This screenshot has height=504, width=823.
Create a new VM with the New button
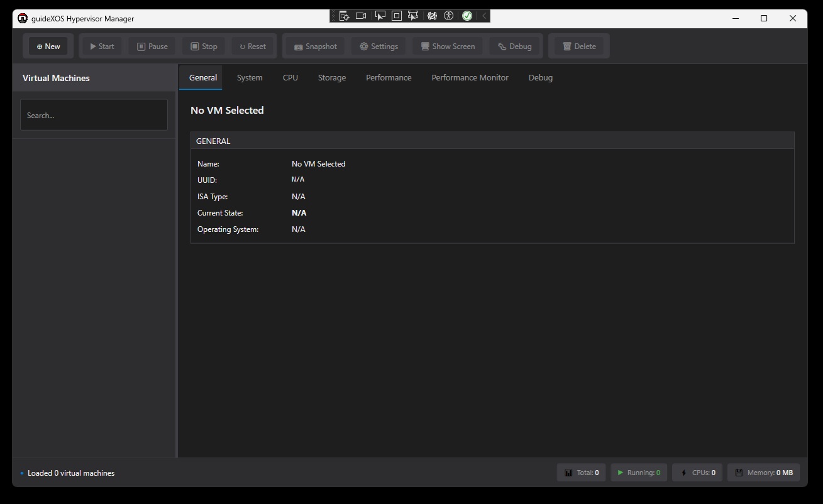coord(48,47)
